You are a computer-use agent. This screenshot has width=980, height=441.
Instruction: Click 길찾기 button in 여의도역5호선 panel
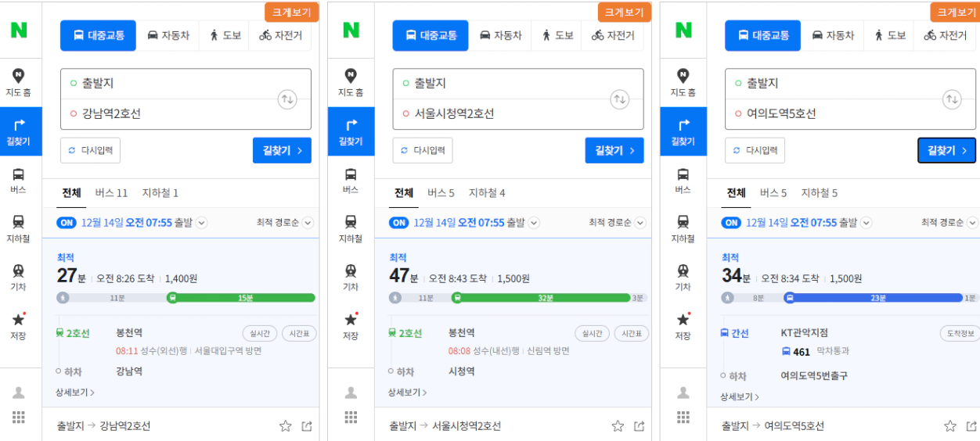click(x=946, y=151)
